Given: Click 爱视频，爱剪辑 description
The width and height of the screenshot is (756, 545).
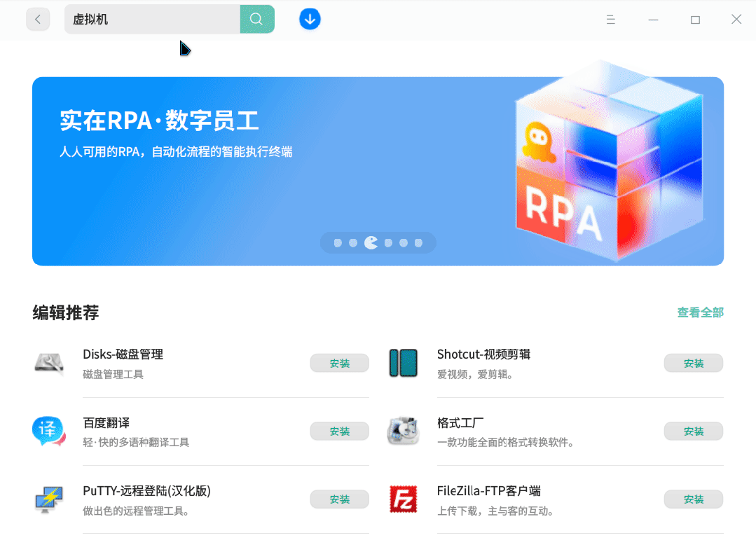Looking at the screenshot, I should [x=475, y=374].
